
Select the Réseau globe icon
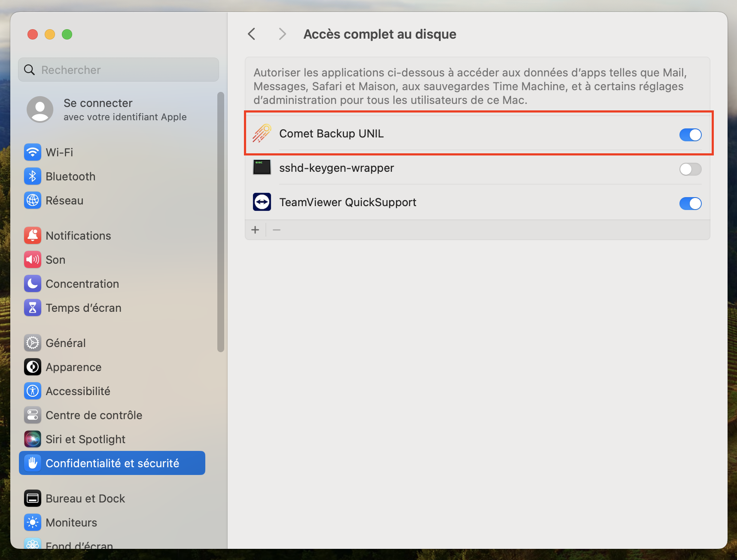(x=33, y=201)
